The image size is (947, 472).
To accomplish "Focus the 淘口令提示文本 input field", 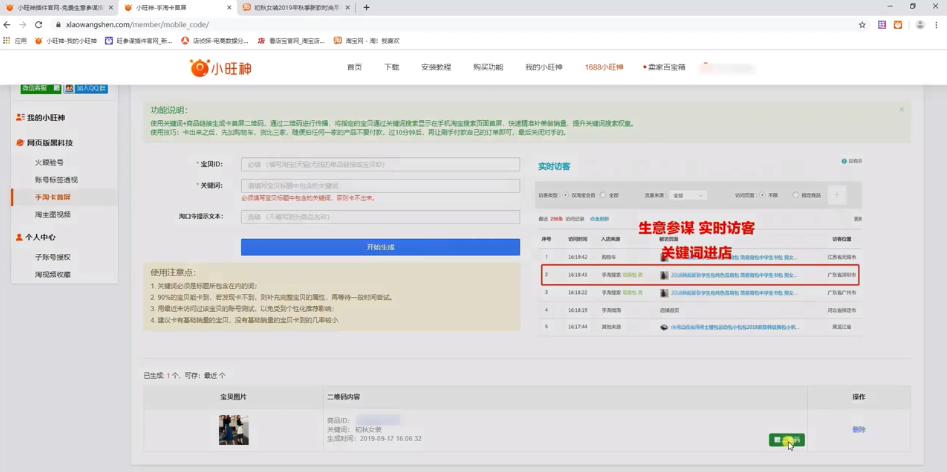I will pos(380,217).
